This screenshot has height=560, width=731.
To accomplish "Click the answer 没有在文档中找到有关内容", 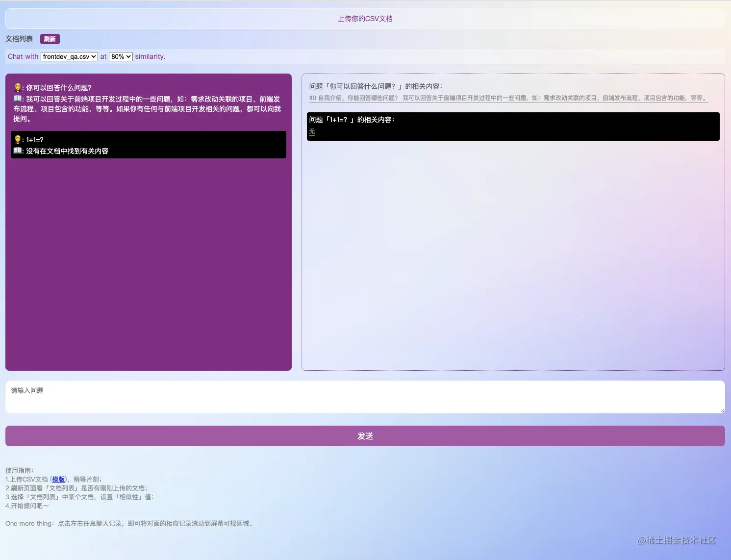I will (x=67, y=151).
